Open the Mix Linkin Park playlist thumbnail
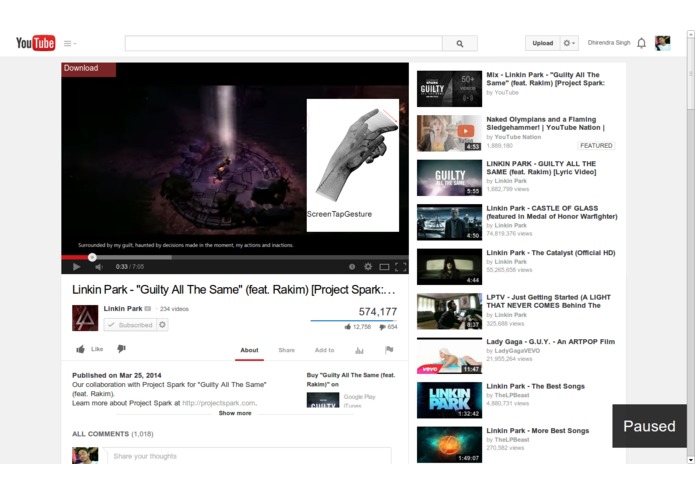 [449, 89]
